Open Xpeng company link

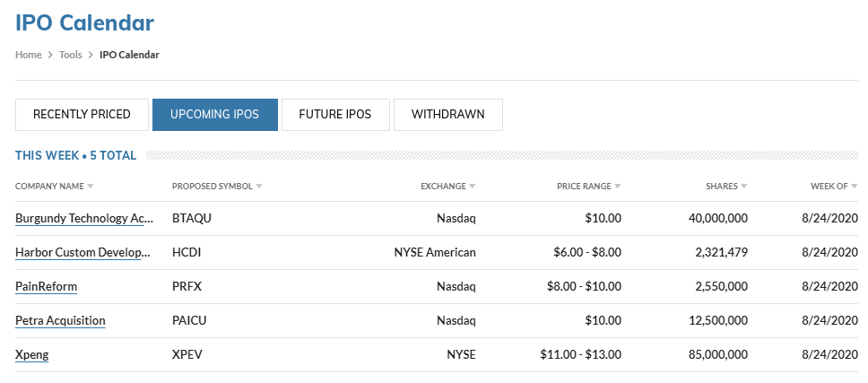click(x=32, y=355)
